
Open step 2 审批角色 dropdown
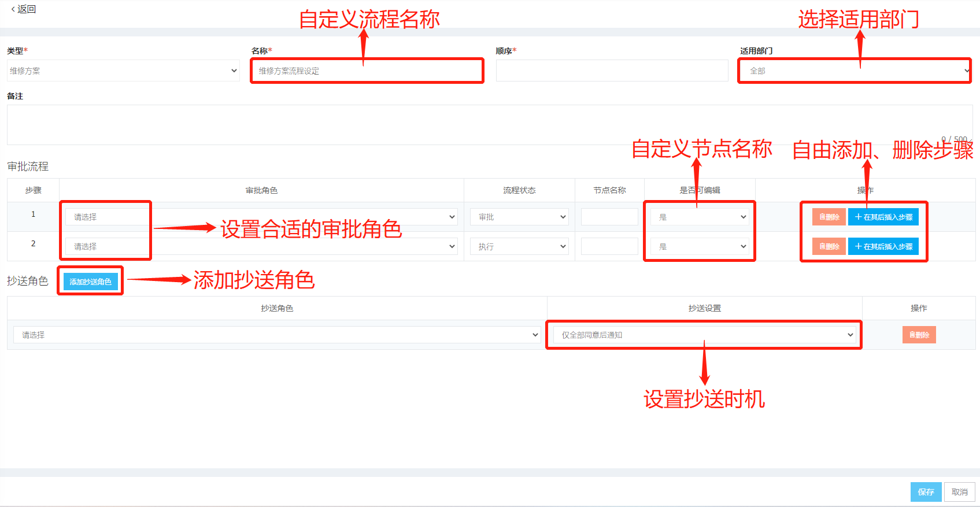point(261,246)
